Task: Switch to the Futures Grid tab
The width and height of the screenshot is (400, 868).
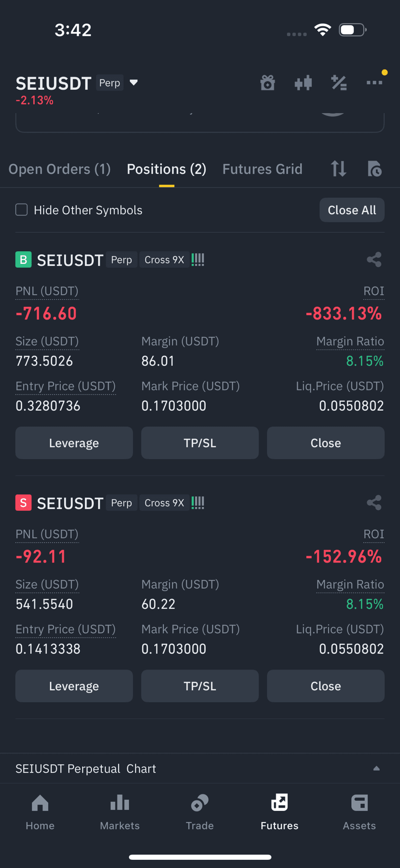Action: click(x=262, y=169)
